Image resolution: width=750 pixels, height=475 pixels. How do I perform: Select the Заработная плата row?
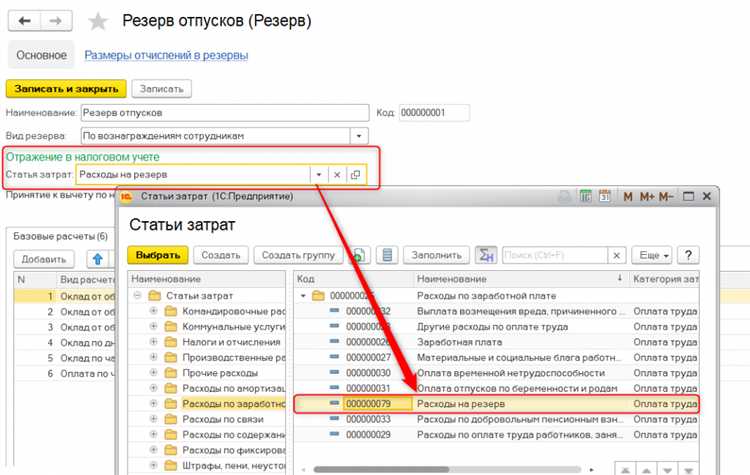coord(496,342)
